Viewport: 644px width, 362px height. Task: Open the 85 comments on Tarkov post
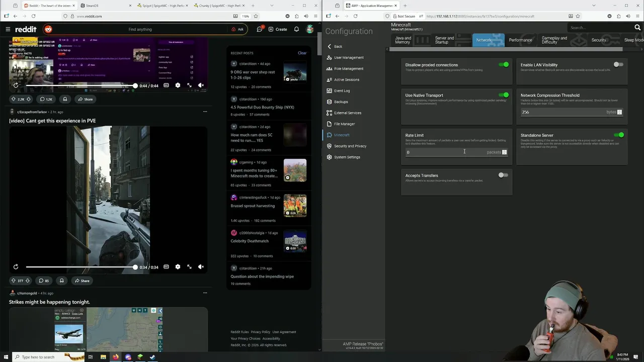point(44,281)
